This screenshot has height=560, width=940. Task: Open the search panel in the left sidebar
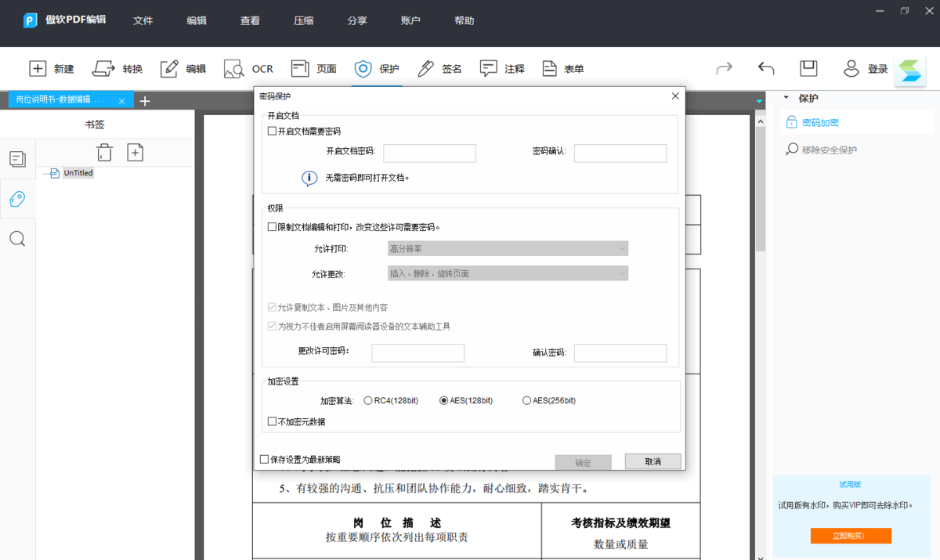click(x=17, y=238)
